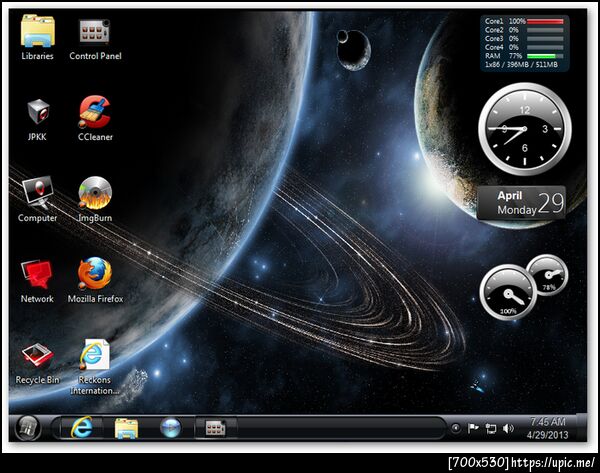
Task: Open Action Center flag icon
Action: pos(473,428)
